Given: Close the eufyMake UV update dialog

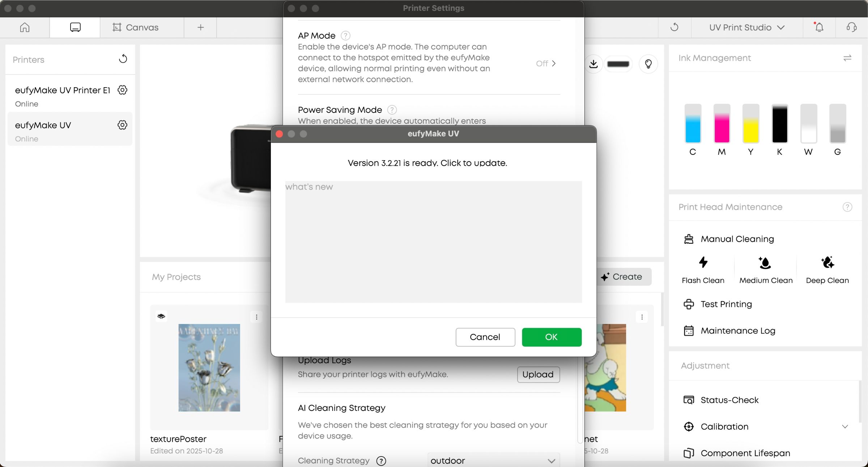Looking at the screenshot, I should [279, 134].
